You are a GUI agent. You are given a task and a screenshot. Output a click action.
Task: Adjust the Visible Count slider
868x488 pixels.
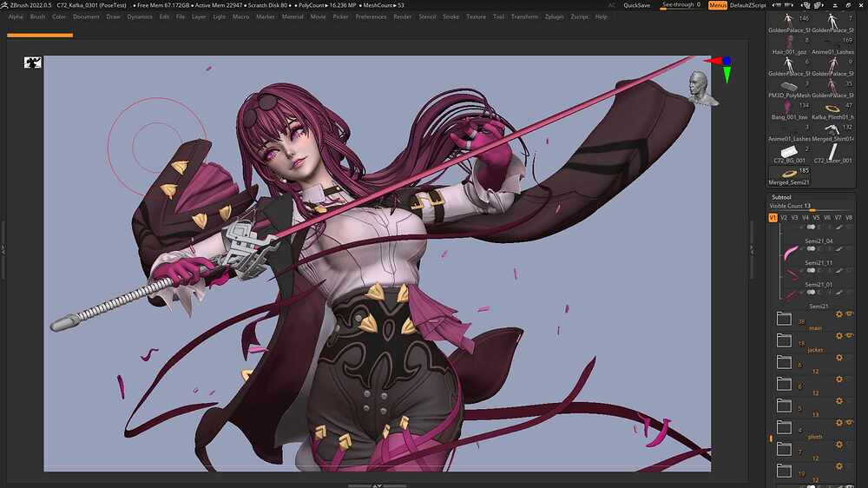pyautogui.click(x=811, y=206)
